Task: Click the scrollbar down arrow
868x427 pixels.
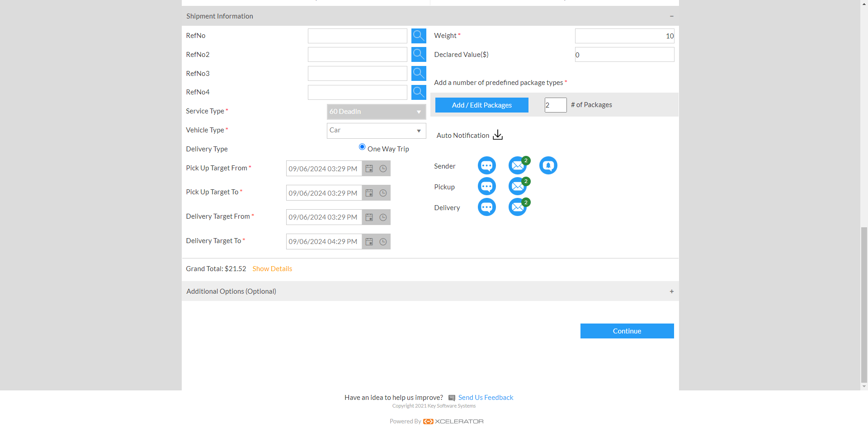Action: click(x=864, y=387)
